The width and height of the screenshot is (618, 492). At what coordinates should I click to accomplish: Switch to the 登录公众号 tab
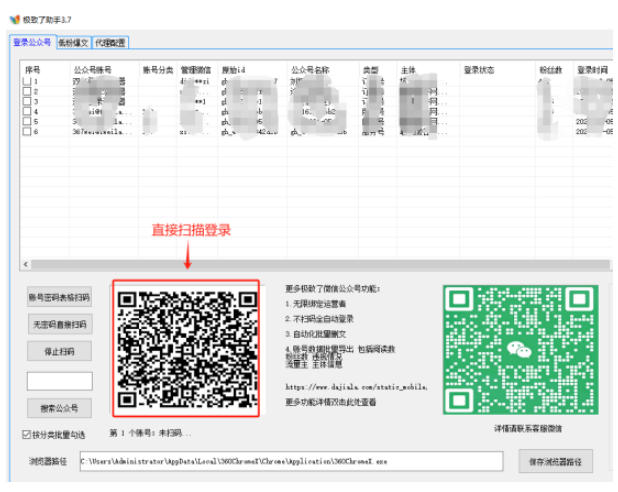pos(31,43)
